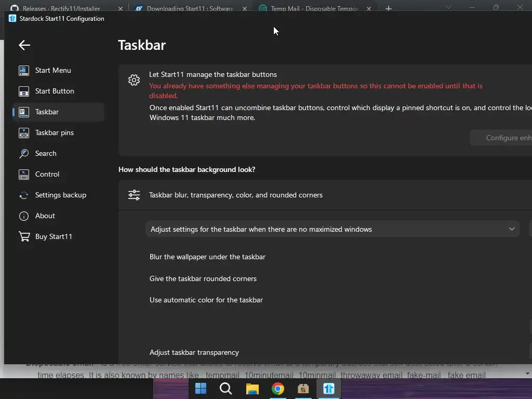
Task: Click the Taskbar sidebar icon
Action: [24, 112]
